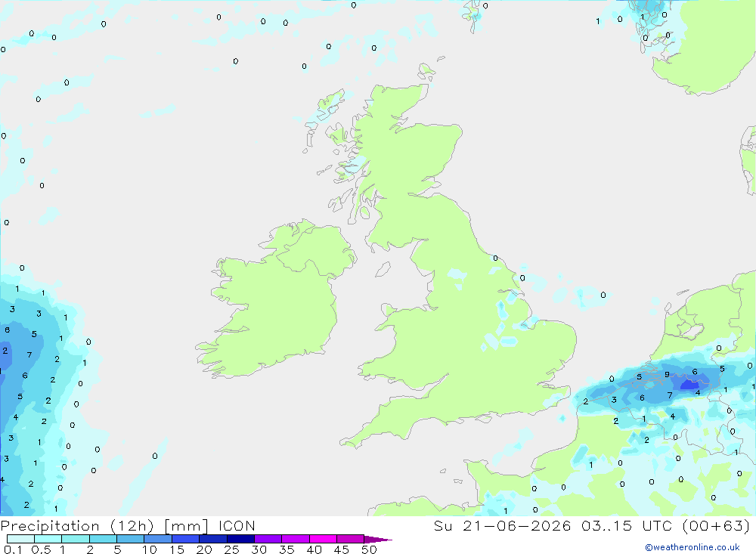Click the legend color between 40 and 45
The width and height of the screenshot is (756, 554).
pyautogui.click(x=323, y=539)
